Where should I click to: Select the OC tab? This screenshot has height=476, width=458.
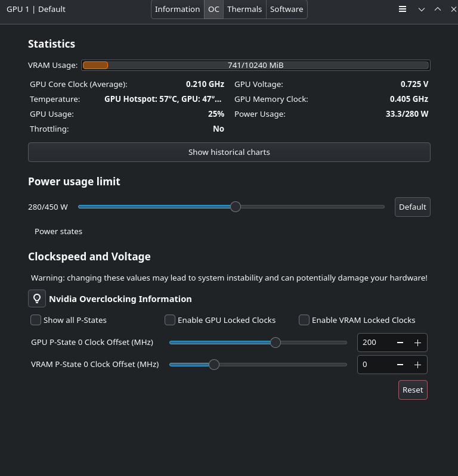point(213,9)
